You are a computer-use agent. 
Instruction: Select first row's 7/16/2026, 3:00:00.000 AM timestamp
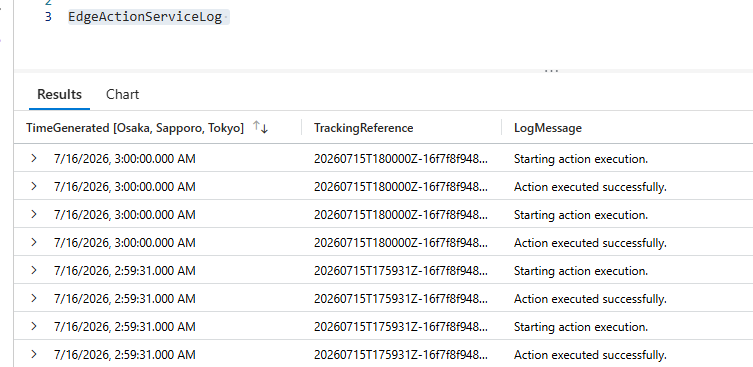coord(125,159)
